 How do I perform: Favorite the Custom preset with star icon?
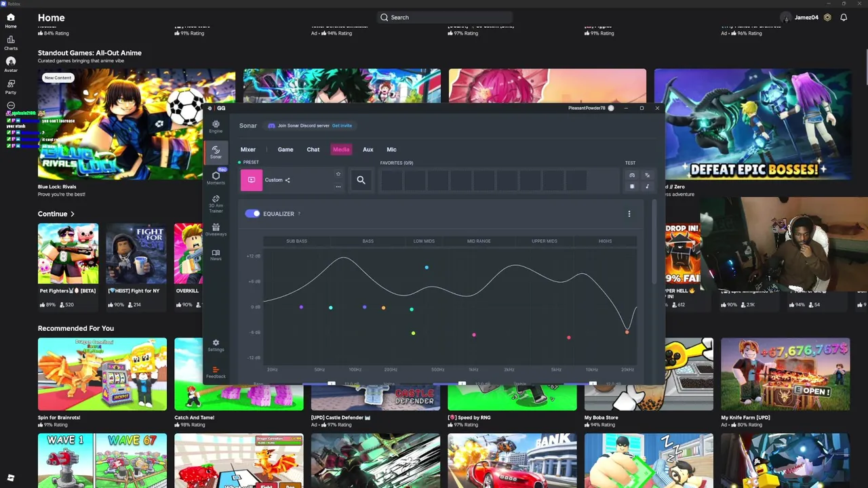coord(338,174)
